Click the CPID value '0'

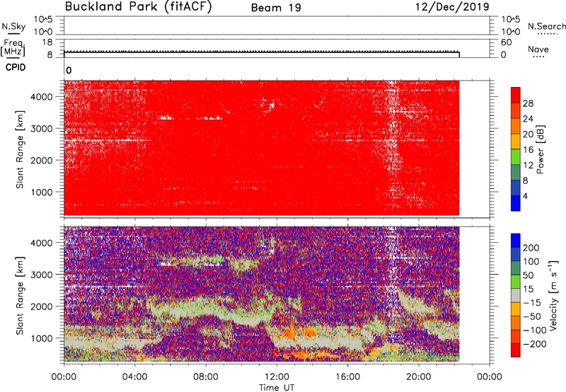(x=69, y=70)
